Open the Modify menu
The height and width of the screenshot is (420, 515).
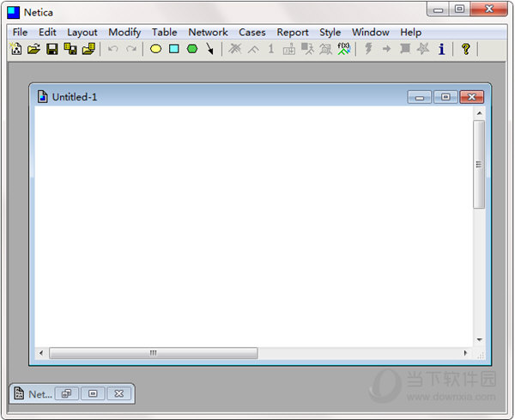coord(124,32)
